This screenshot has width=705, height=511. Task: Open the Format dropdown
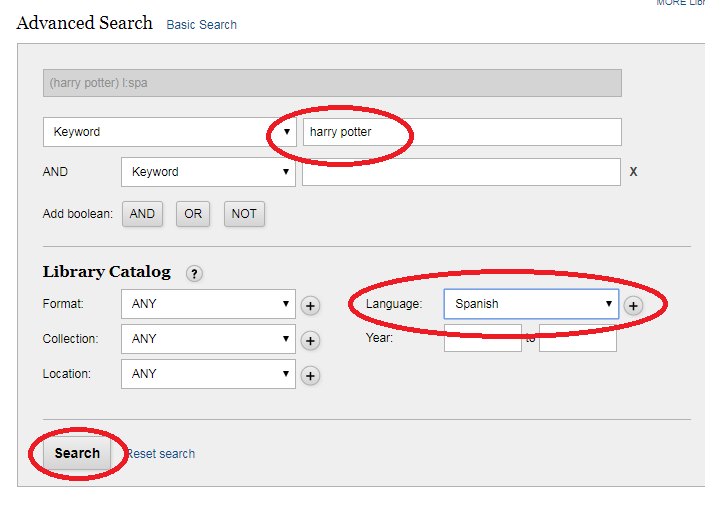208,304
